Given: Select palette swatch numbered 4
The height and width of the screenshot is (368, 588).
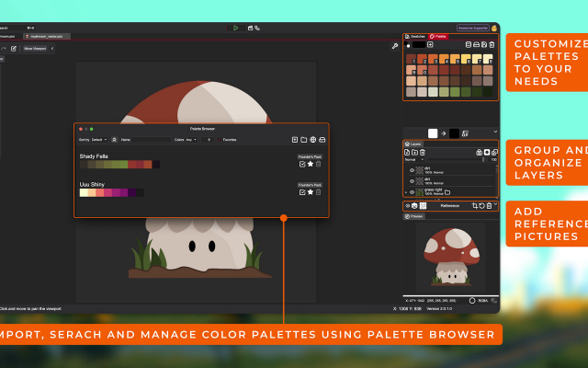Looking at the screenshot, I should [444, 59].
